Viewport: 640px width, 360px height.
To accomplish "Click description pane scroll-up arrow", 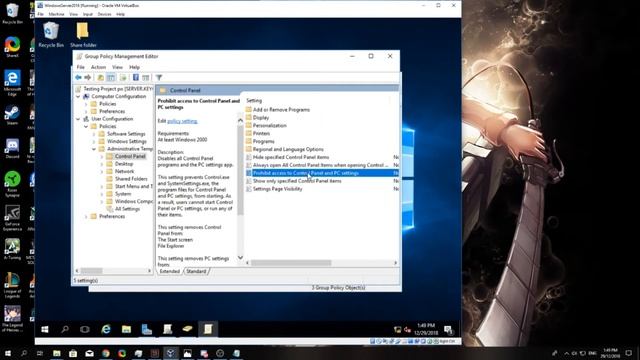I will click(240, 120).
